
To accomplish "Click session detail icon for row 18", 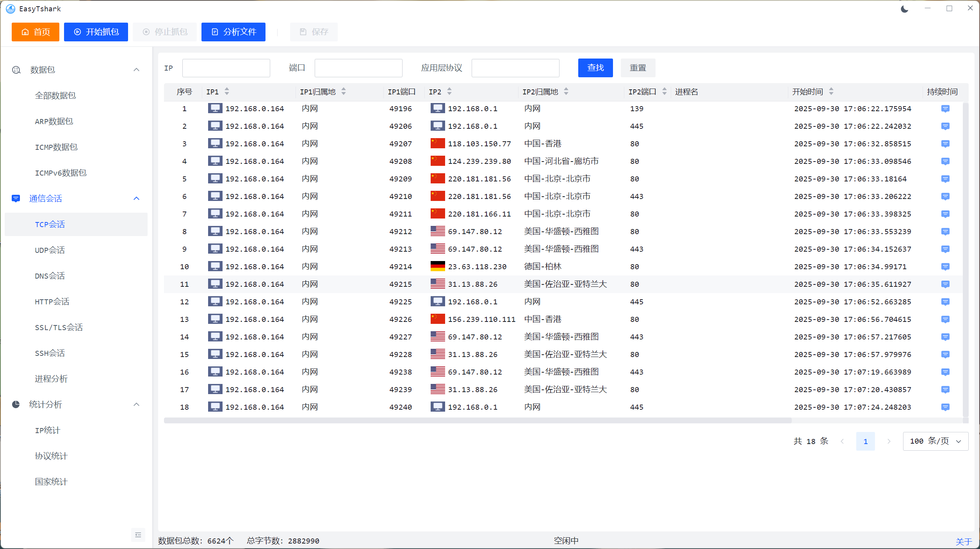I will 945,407.
